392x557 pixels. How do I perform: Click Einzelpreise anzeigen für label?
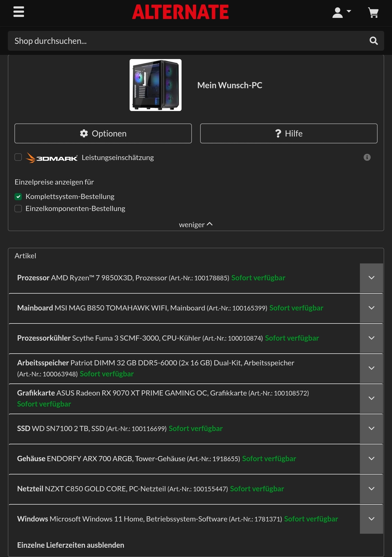tap(54, 182)
